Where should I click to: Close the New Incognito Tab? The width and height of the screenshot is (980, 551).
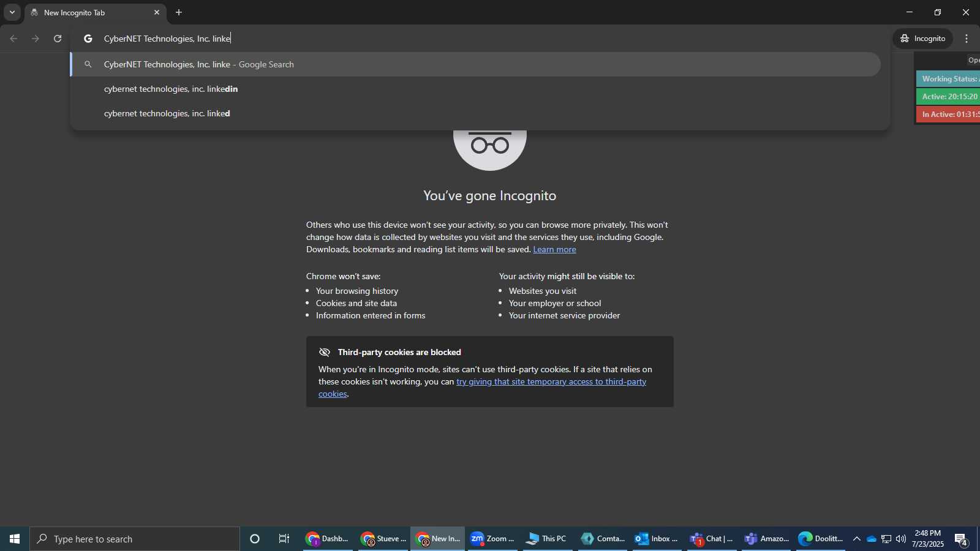click(157, 12)
